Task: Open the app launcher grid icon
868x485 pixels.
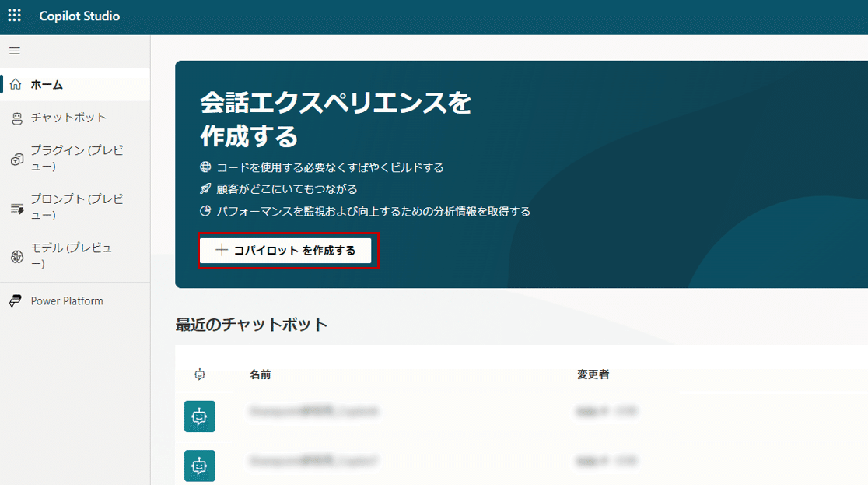Action: click(15, 16)
